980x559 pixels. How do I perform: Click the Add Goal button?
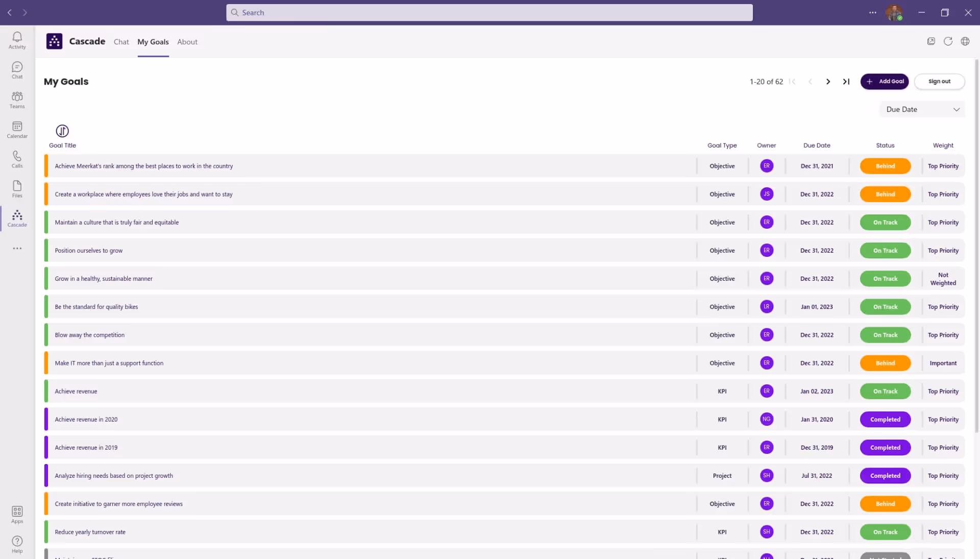tap(885, 81)
